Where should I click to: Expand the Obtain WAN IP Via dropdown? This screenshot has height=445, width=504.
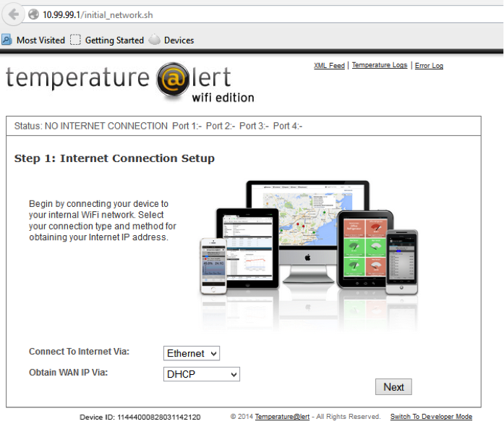(x=202, y=374)
